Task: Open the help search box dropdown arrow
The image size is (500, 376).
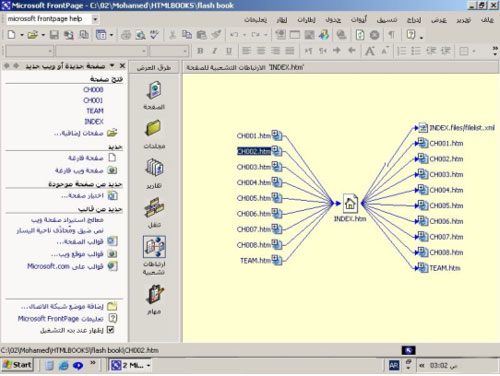Action: click(95, 19)
